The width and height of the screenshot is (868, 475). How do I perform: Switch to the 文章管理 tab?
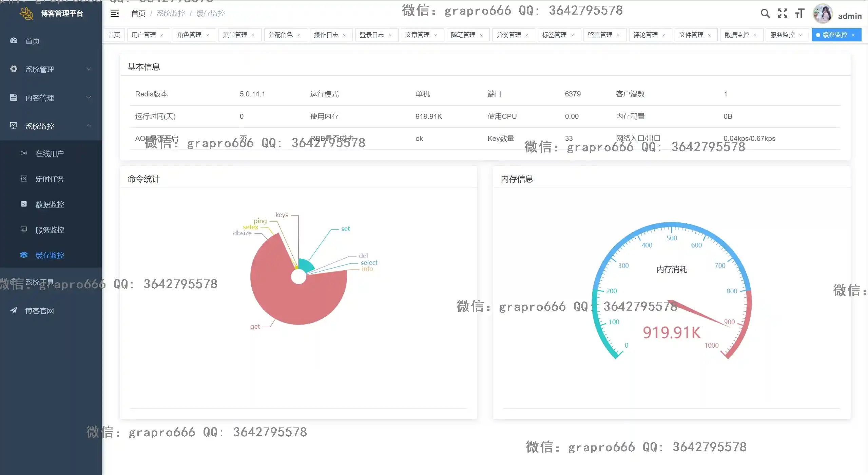[x=417, y=35]
